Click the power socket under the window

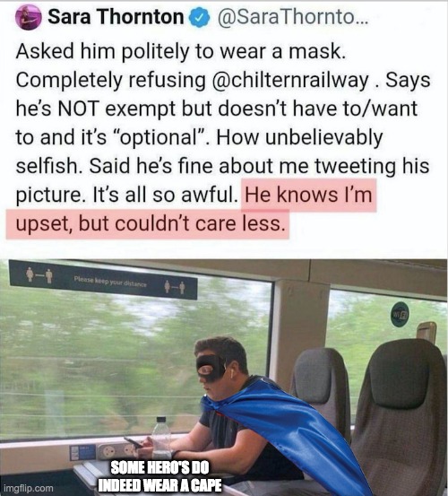tap(116, 450)
